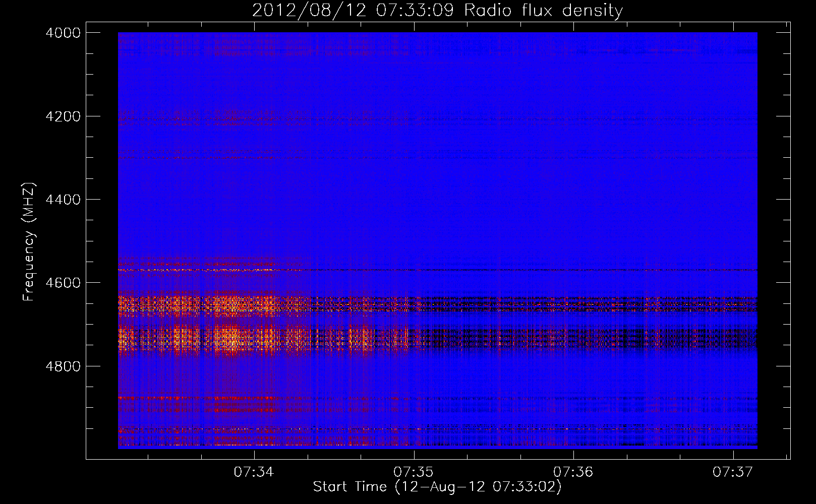Click the 07:37 time axis label

[x=733, y=472]
